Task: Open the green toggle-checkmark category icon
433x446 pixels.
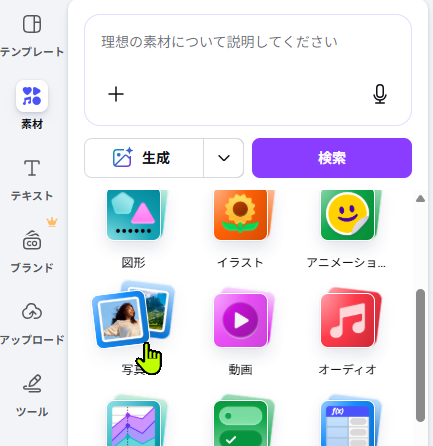Action: pos(241,422)
